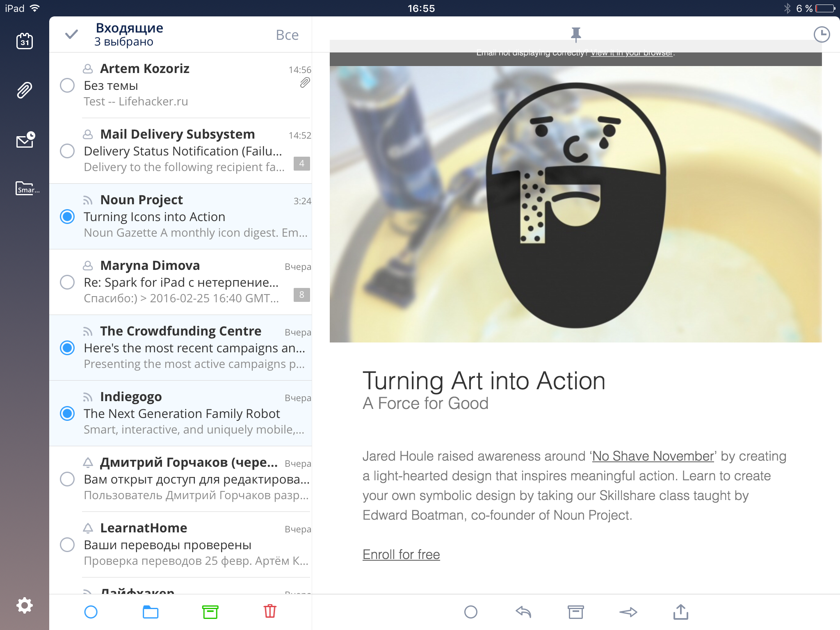Reply to the open email

(523, 612)
